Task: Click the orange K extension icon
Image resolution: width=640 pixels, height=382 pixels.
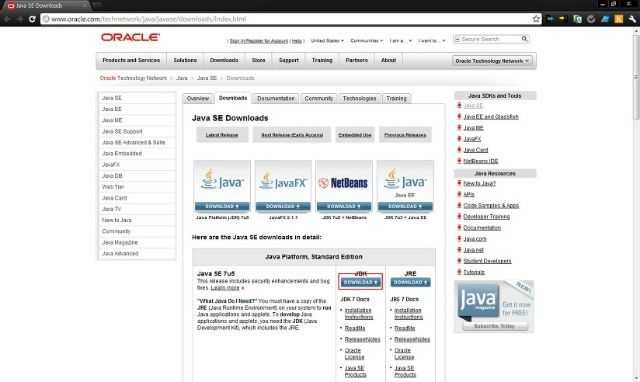Action: [x=619, y=19]
